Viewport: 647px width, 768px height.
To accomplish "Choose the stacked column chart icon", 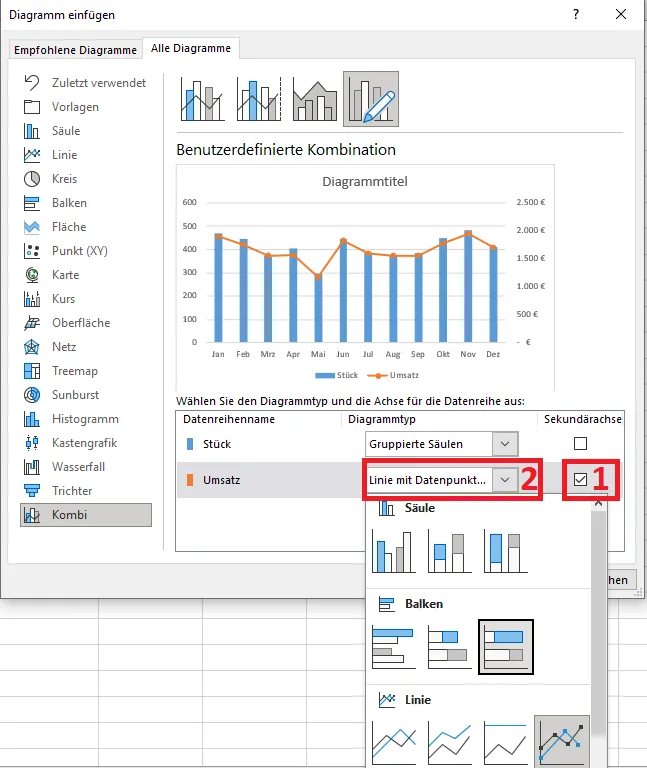I will pyautogui.click(x=449, y=551).
